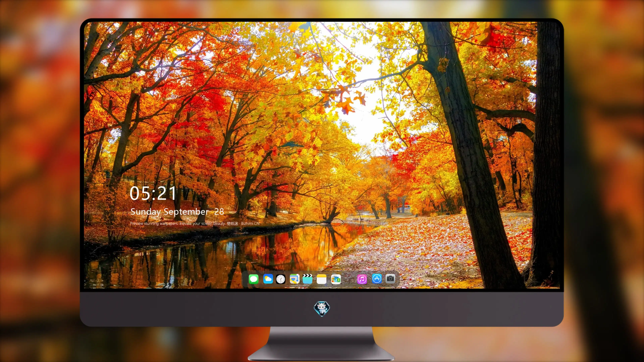Launch the Videos clapperboard app

(308, 279)
